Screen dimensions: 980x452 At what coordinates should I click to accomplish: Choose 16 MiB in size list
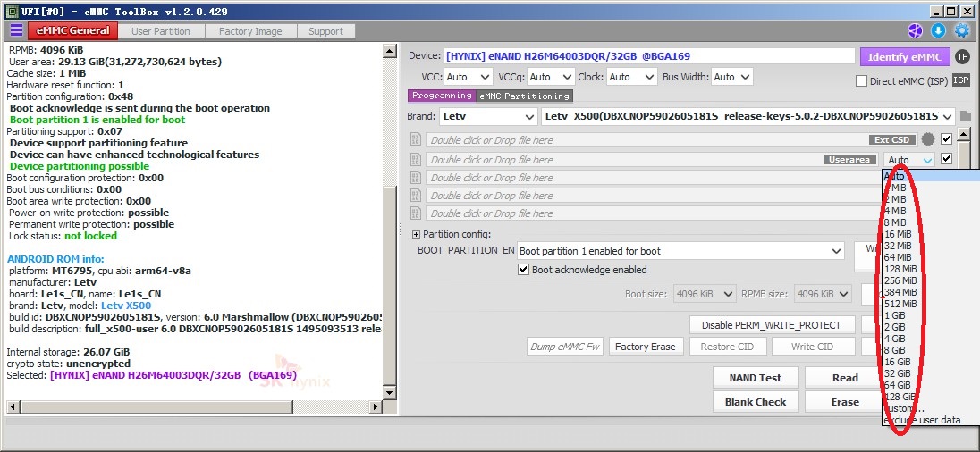pyautogui.click(x=931, y=234)
